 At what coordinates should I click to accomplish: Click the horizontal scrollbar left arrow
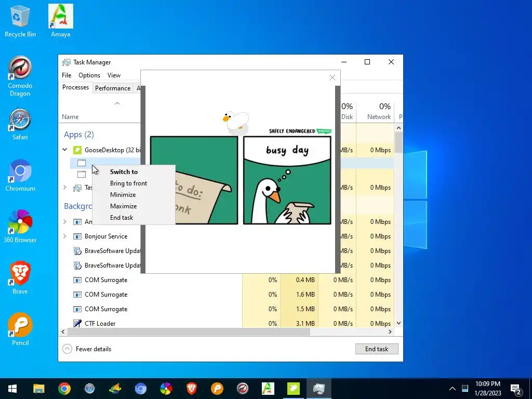tap(63, 332)
